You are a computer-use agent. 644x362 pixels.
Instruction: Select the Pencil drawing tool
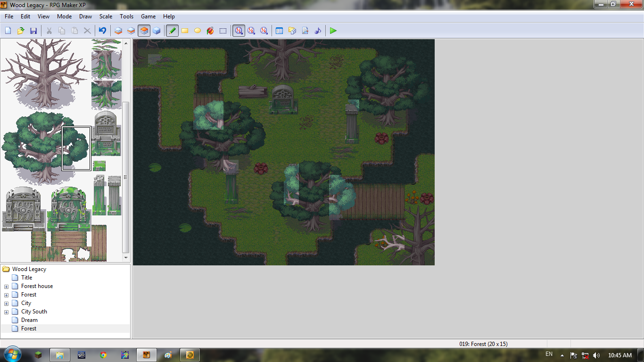click(x=172, y=30)
